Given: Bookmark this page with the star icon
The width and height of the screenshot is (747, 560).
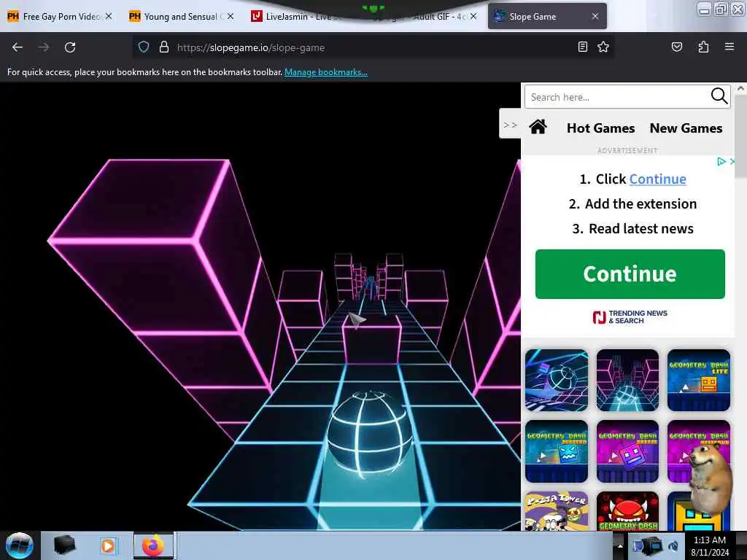Looking at the screenshot, I should point(603,47).
